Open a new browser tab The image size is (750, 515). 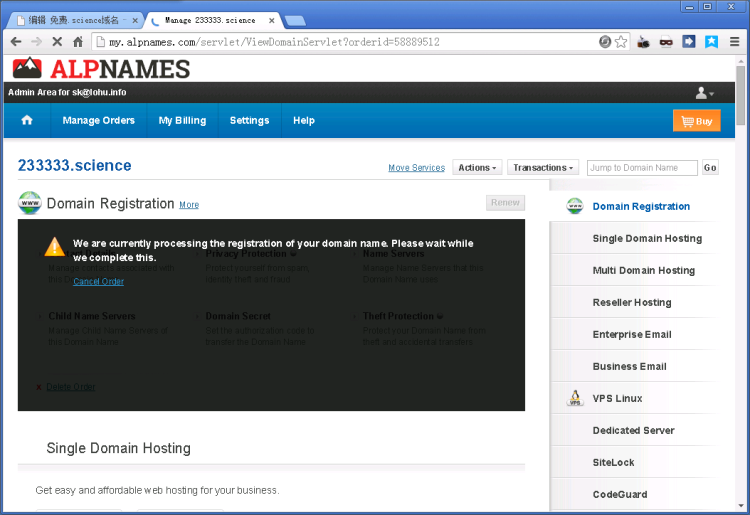pos(295,21)
